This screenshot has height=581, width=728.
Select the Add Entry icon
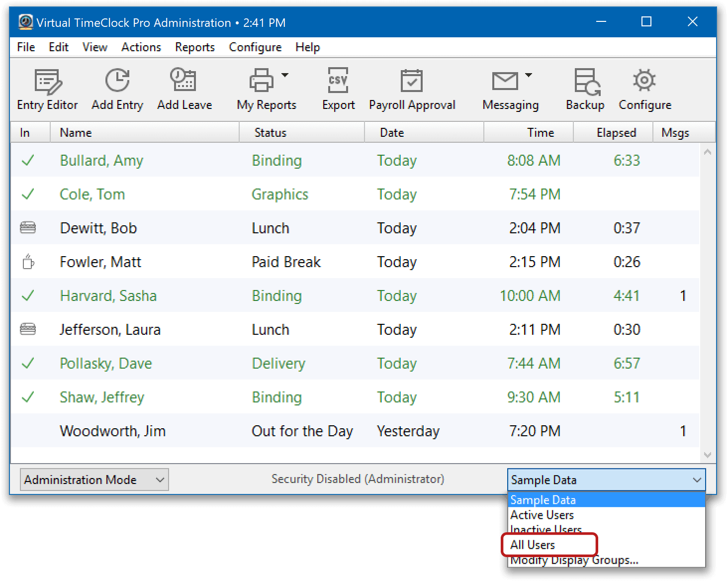coord(117,90)
